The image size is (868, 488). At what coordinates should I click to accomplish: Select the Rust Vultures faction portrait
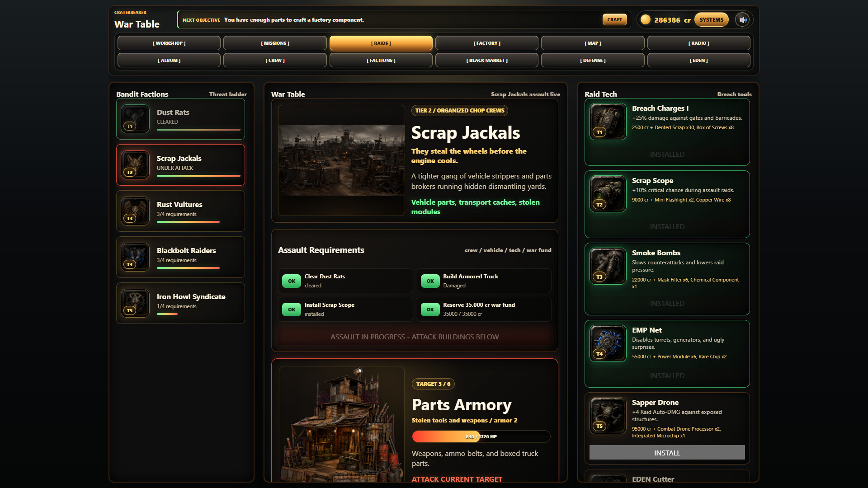[135, 211]
